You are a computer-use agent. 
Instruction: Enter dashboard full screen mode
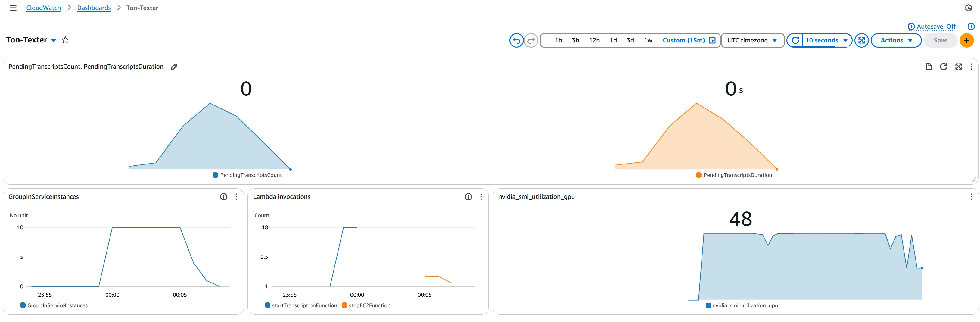(861, 40)
